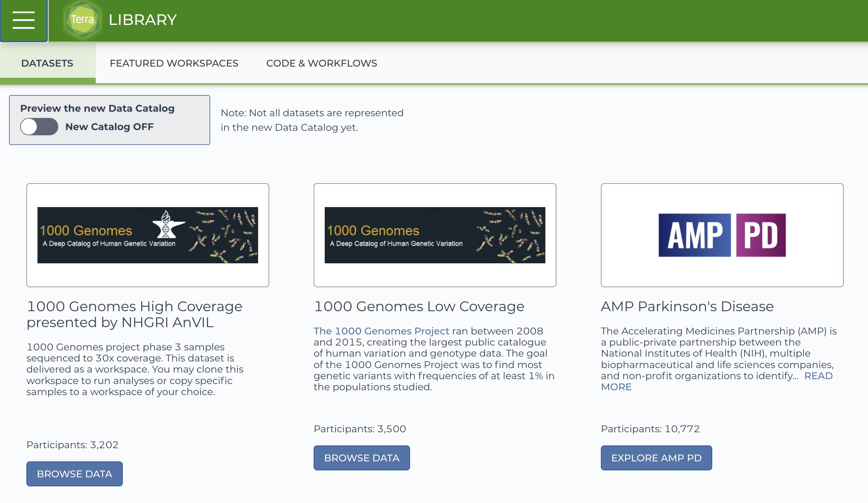Open the hamburger navigation menu
This screenshot has width=868, height=503.
point(24,20)
